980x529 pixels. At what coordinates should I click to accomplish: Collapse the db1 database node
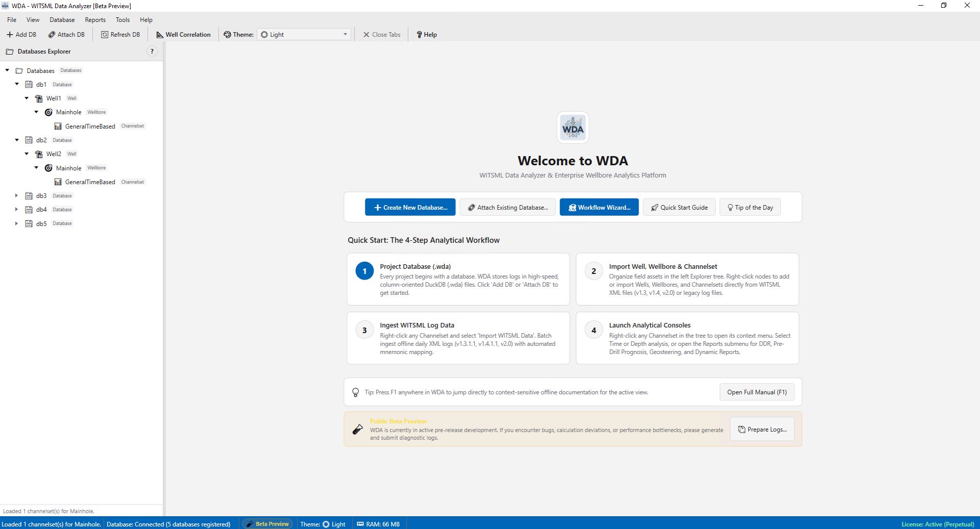pyautogui.click(x=17, y=84)
